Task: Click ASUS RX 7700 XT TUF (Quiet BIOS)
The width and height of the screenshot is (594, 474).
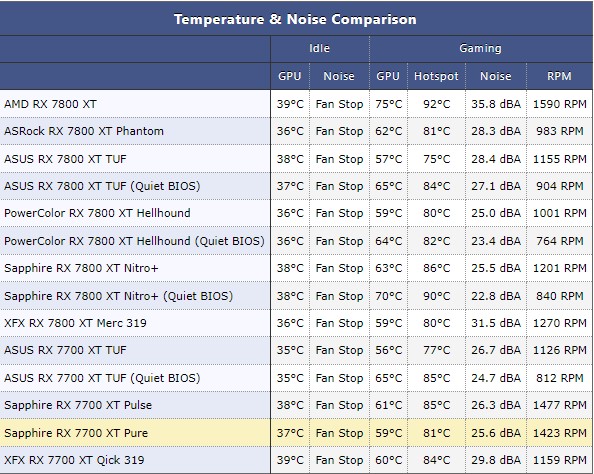Action: coord(102,378)
